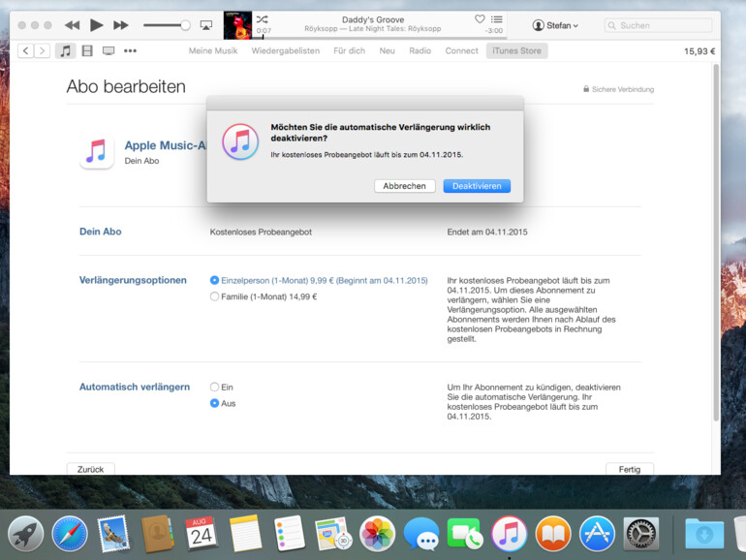Love the current song with heart icon
Screen dimensions: 746x560
[480, 19]
